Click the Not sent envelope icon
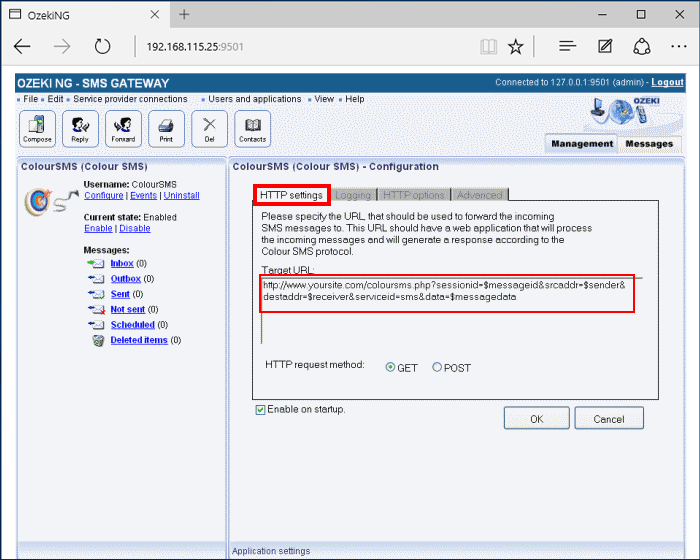Image resolution: width=700 pixels, height=560 pixels. pos(96,309)
